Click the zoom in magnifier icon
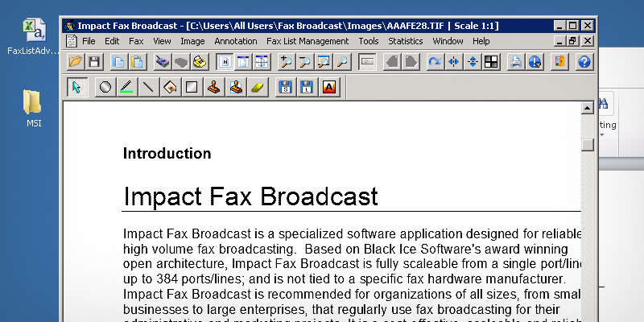 (x=285, y=61)
